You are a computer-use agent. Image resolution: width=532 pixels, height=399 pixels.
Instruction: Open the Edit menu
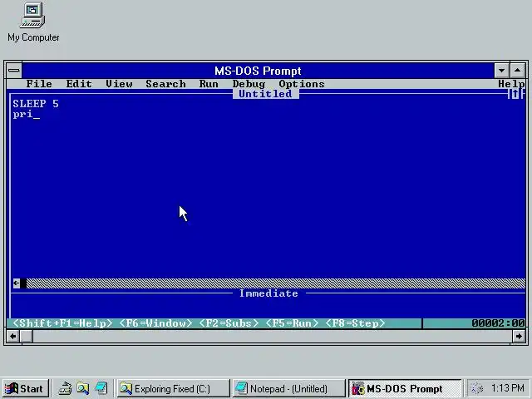79,84
